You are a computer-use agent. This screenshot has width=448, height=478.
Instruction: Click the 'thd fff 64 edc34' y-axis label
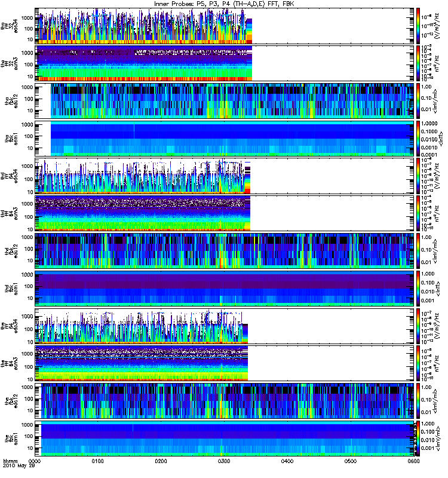[9, 176]
